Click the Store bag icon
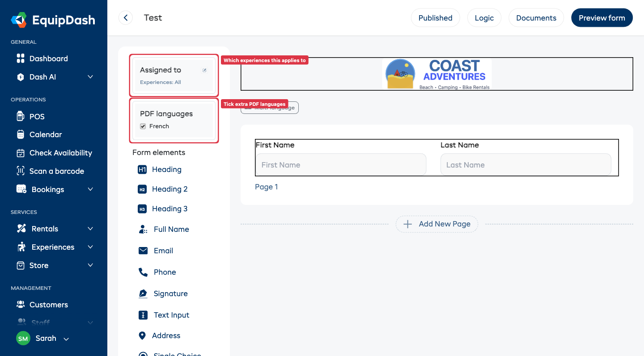 coord(20,265)
